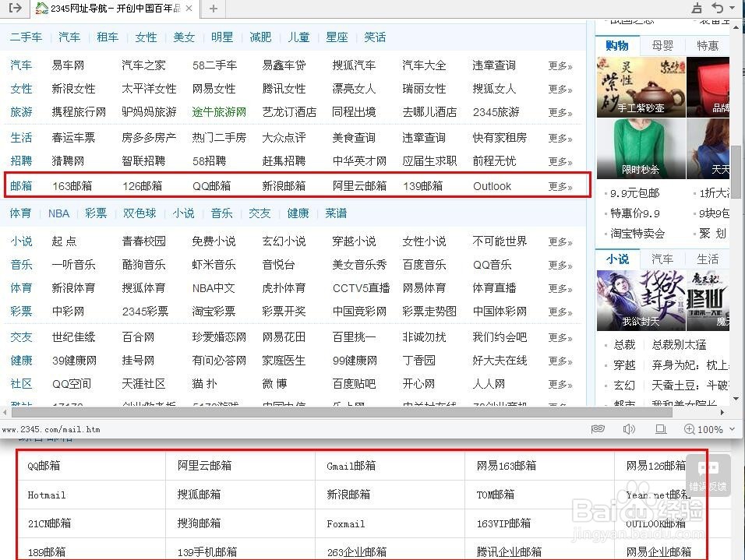The image size is (745, 560).
Task: Mute page sound via speaker icon
Action: pyautogui.click(x=629, y=429)
